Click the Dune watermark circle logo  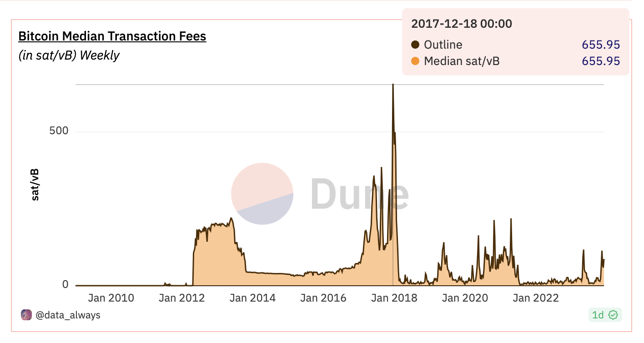262,194
